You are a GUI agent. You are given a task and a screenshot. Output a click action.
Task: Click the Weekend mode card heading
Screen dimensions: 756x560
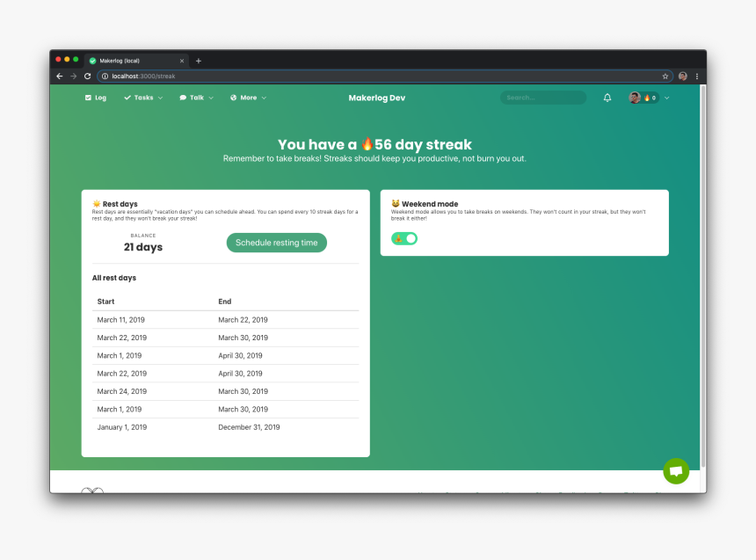425,204
